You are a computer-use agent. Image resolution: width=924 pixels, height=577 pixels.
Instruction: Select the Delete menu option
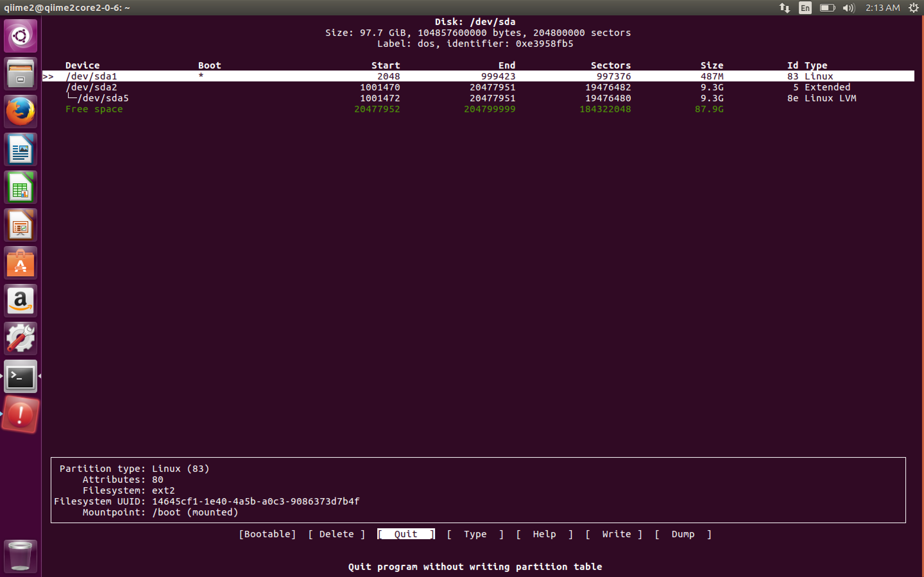(x=336, y=534)
